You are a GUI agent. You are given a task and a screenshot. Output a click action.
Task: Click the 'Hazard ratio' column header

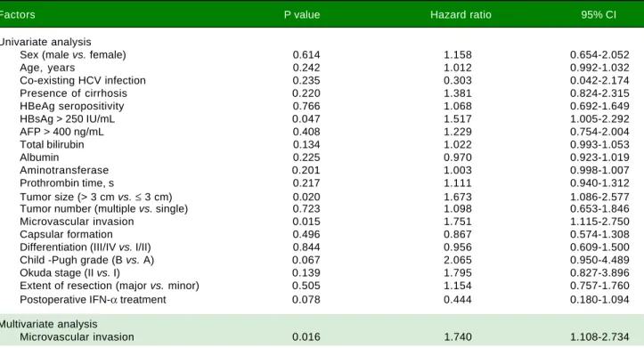coord(461,15)
